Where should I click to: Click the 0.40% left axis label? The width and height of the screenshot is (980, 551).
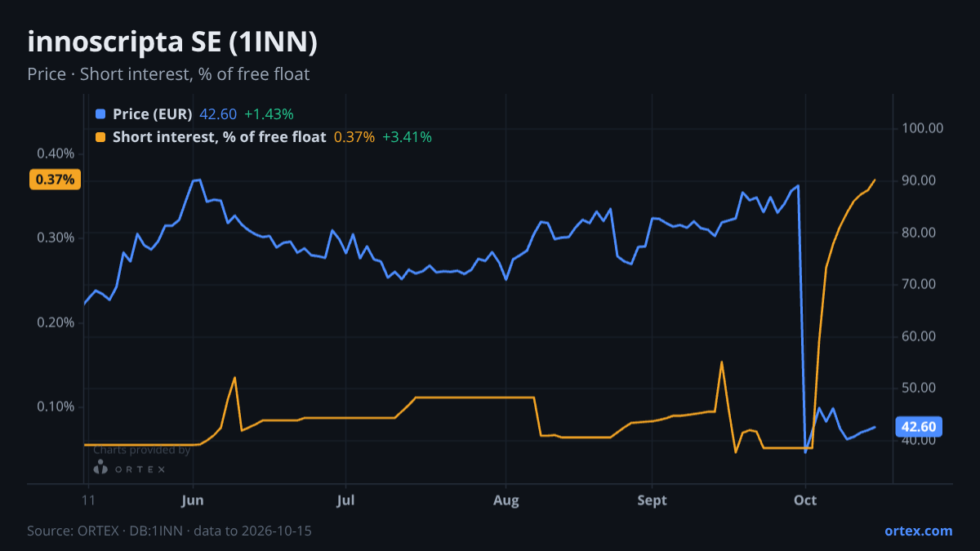(x=56, y=153)
